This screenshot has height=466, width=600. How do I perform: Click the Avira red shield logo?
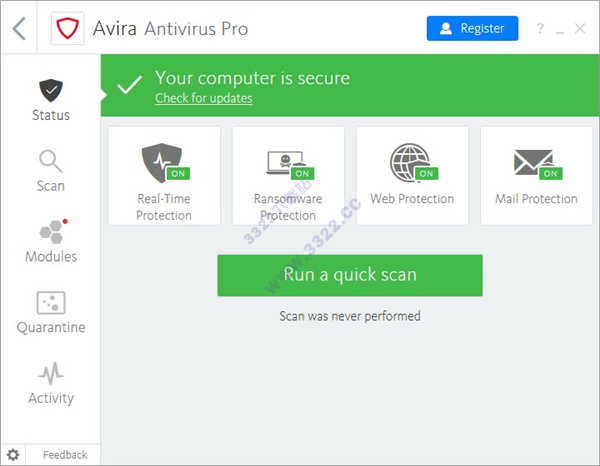point(67,28)
